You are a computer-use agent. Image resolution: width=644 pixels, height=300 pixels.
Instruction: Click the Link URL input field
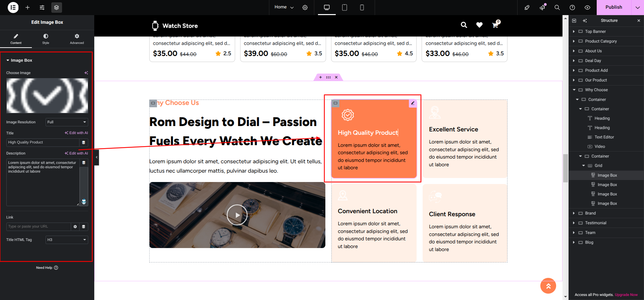(38, 227)
